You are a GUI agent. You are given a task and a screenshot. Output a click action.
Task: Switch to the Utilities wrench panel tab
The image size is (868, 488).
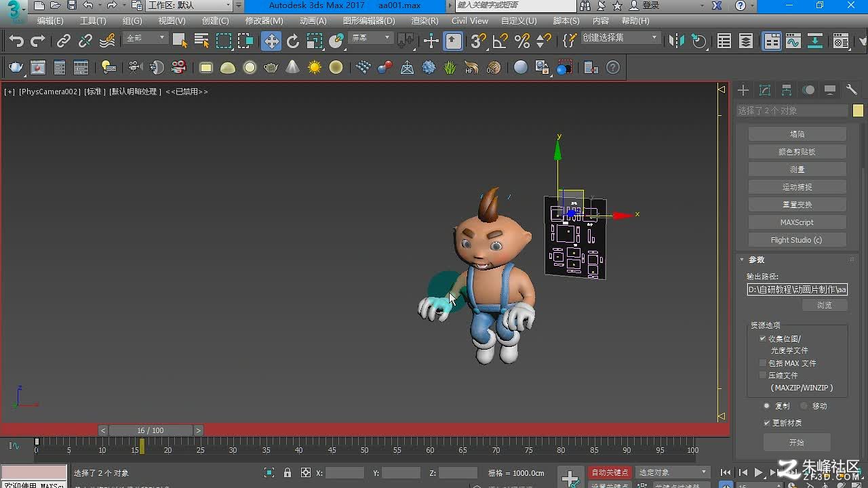tap(852, 90)
